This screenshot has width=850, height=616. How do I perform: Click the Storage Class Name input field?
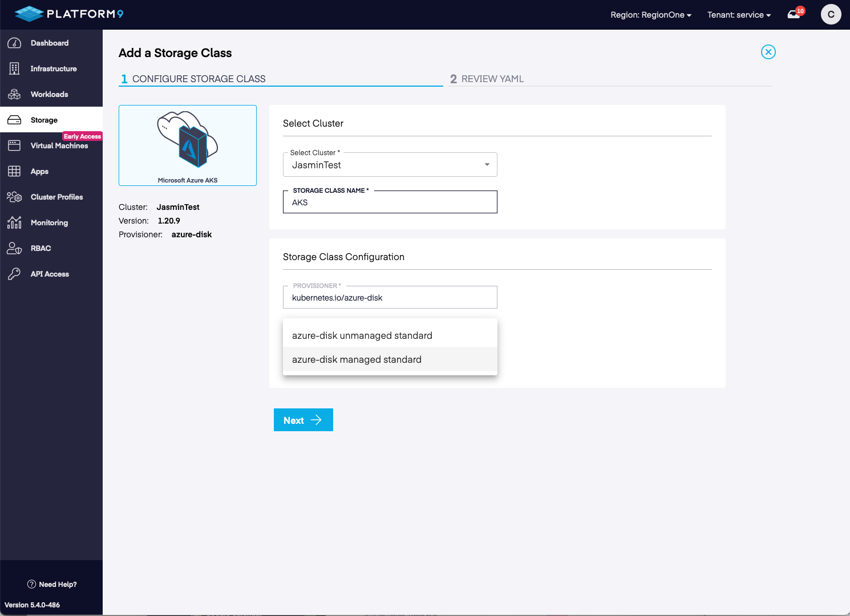[x=390, y=202]
